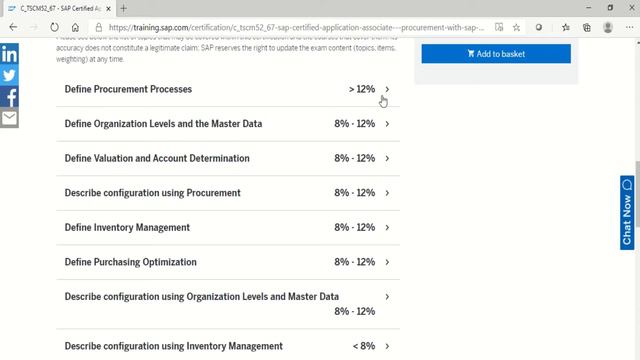Restore the browser window size
This screenshot has height=360, width=640.
point(610,8)
